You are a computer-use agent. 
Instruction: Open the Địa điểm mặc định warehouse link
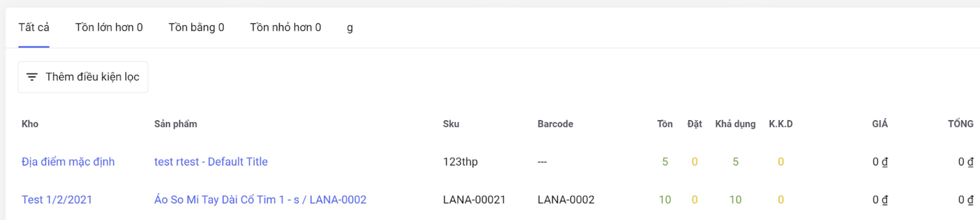click(x=68, y=162)
